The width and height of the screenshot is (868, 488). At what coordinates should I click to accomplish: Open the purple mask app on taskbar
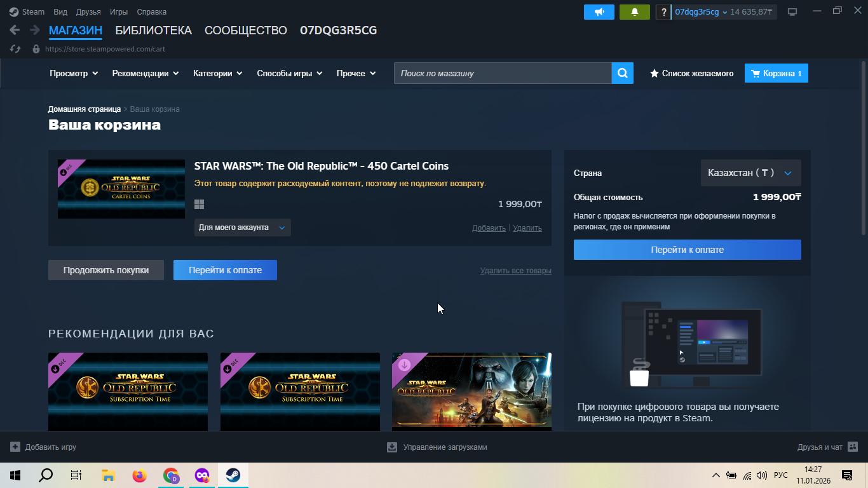pyautogui.click(x=202, y=475)
